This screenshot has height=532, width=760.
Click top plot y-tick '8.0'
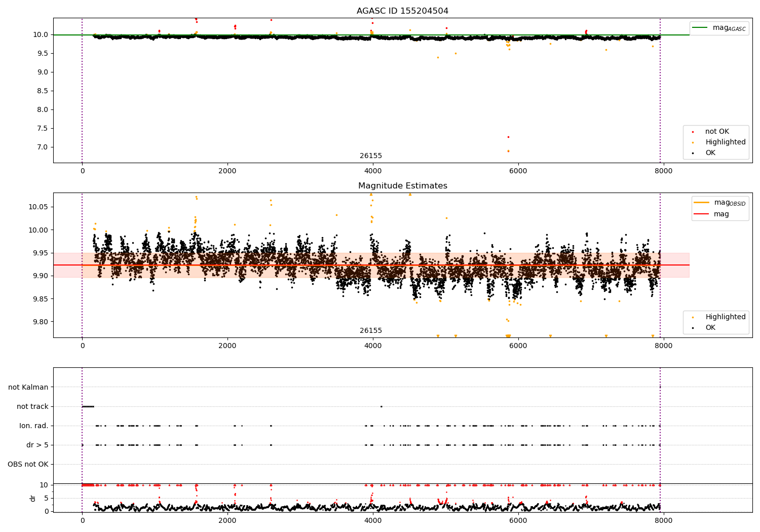(x=43, y=110)
